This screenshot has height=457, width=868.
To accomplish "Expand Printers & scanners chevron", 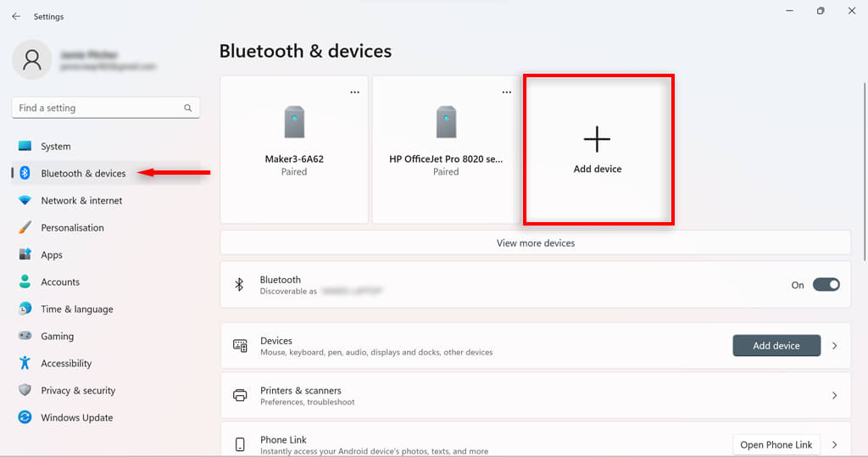I will [835, 396].
